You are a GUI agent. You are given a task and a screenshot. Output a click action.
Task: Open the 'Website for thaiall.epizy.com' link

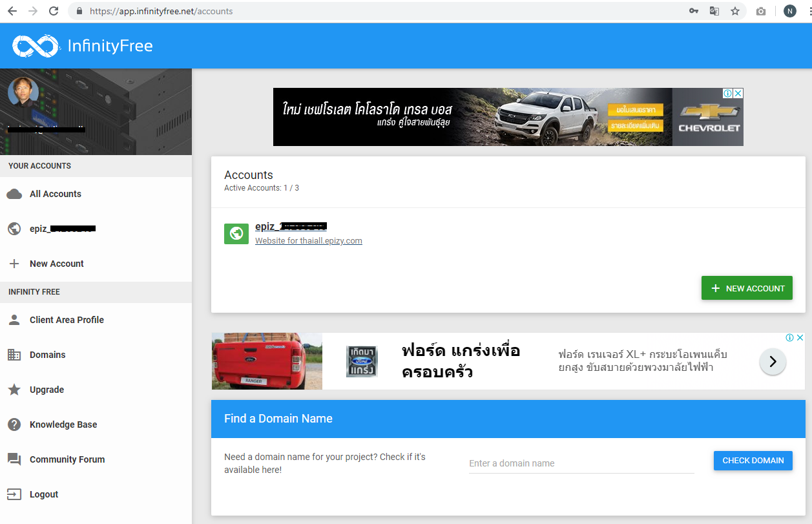[x=308, y=241]
